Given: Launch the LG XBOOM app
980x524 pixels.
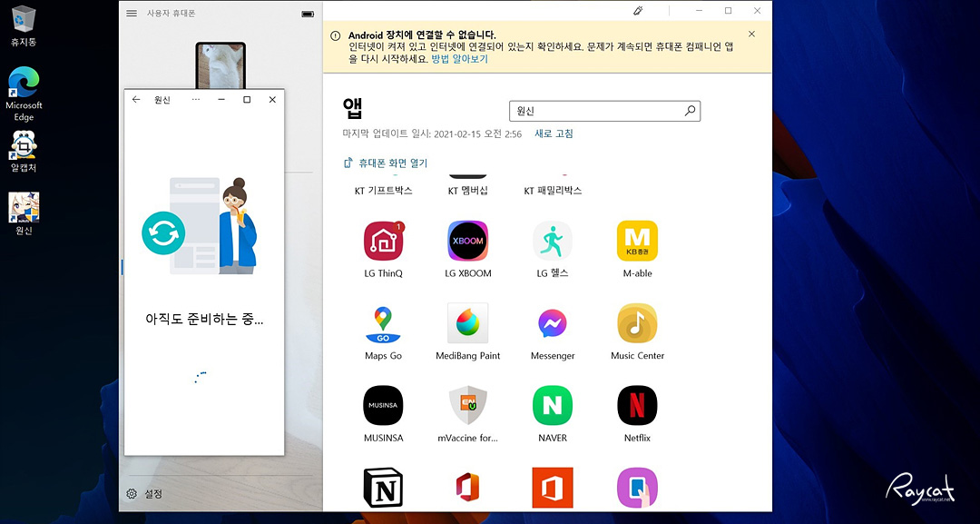Looking at the screenshot, I should point(467,241).
